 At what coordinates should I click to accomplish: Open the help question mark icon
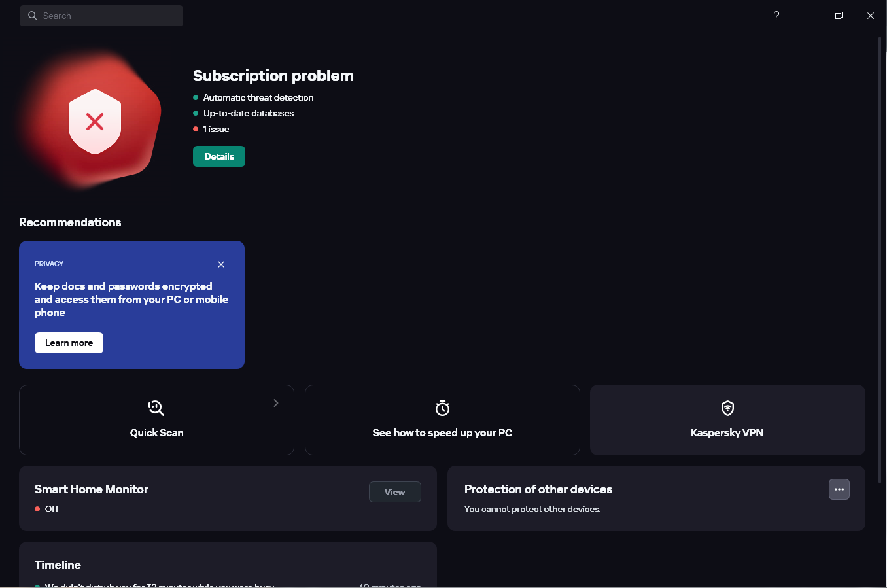click(776, 16)
